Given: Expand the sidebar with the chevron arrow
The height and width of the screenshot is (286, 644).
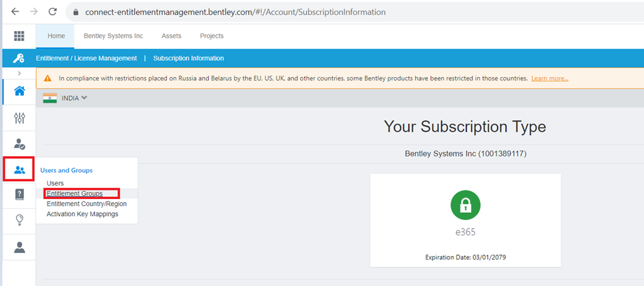Looking at the screenshot, I should point(19,72).
